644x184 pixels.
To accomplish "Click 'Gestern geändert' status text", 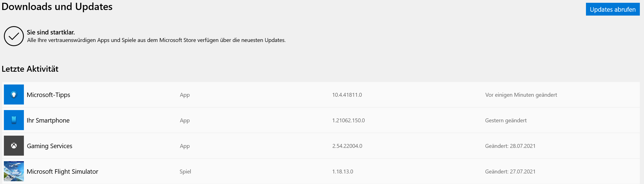I will tap(506, 120).
